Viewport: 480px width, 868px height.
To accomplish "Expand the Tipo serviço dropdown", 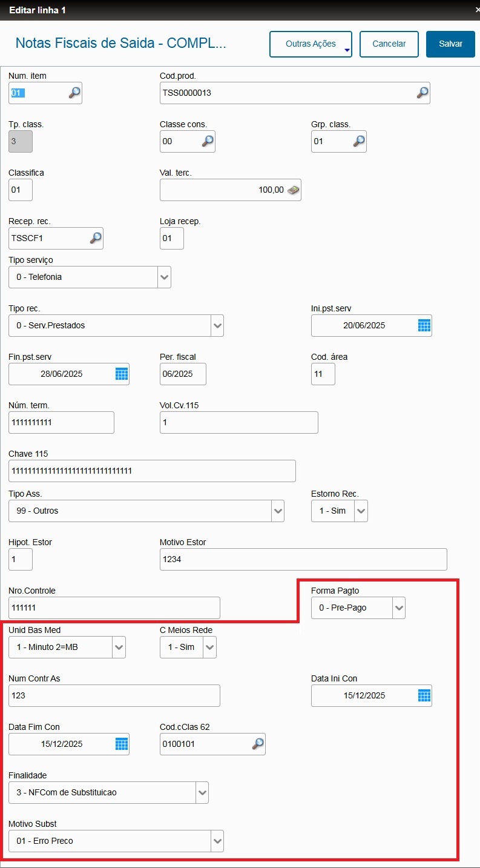I will click(x=164, y=277).
